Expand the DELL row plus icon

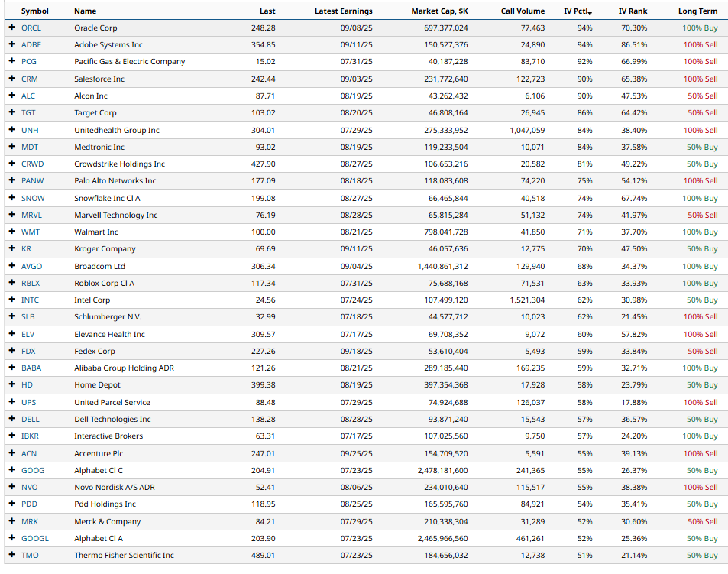pos(12,418)
